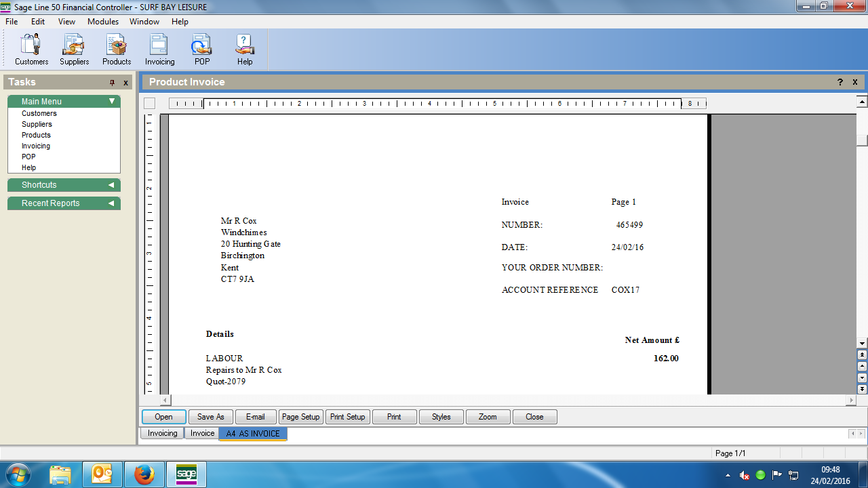Click the vertical scrollbar down arrow
This screenshot has width=868, height=488.
[862, 344]
